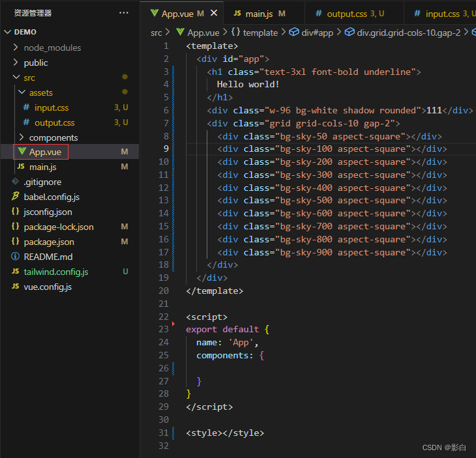This screenshot has width=476, height=458.
Task: Click the braces icon beside package-lock.json
Action: click(x=15, y=226)
